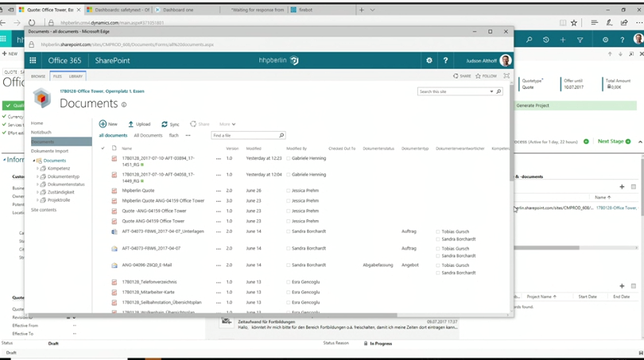Add document location plus icon in Dynamics
The image size is (644, 360).
(622, 187)
